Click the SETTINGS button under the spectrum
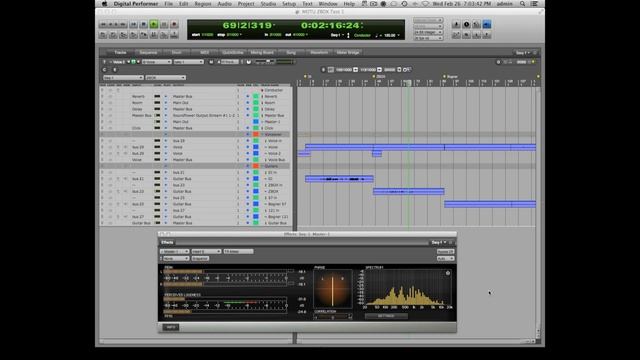 386,316
